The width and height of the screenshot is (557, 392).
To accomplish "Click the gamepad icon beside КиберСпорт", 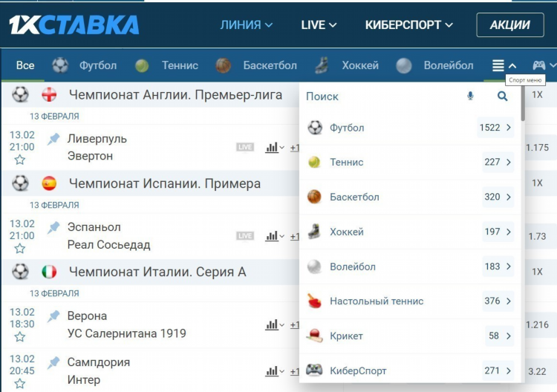I will pyautogui.click(x=314, y=370).
